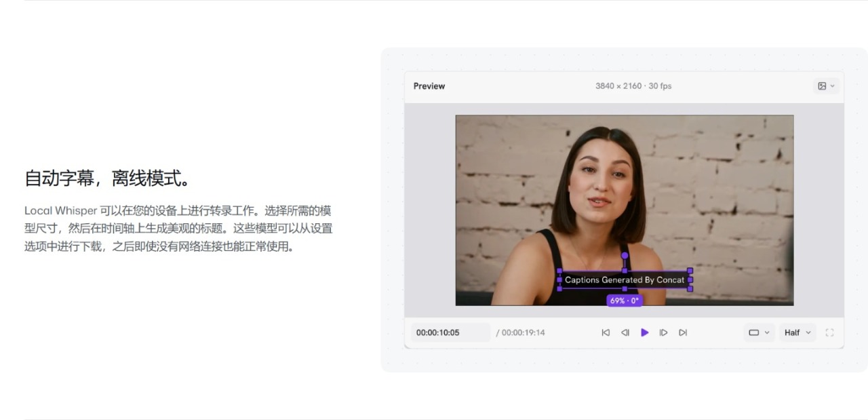Open the image options dropdown in the Preview header
The height and width of the screenshot is (420, 868).
(x=827, y=86)
